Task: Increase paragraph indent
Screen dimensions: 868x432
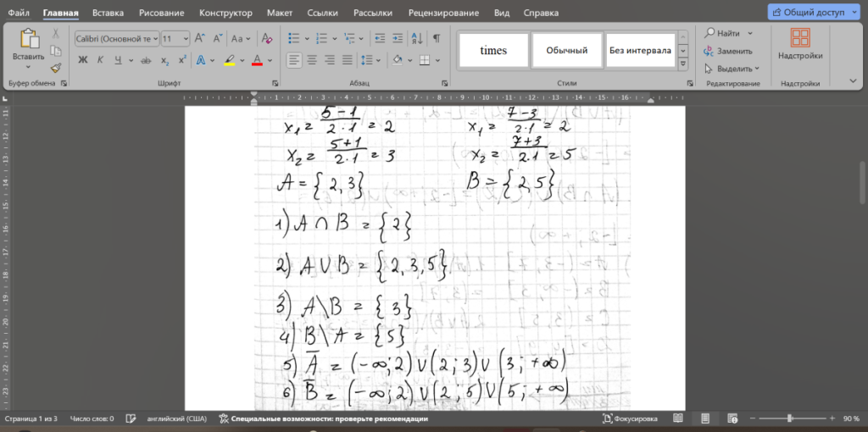Action: pos(398,38)
